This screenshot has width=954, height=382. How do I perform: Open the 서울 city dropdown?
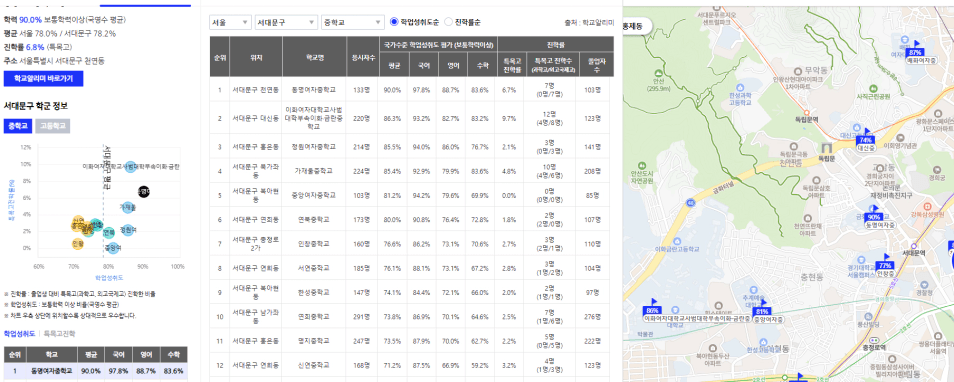point(230,23)
